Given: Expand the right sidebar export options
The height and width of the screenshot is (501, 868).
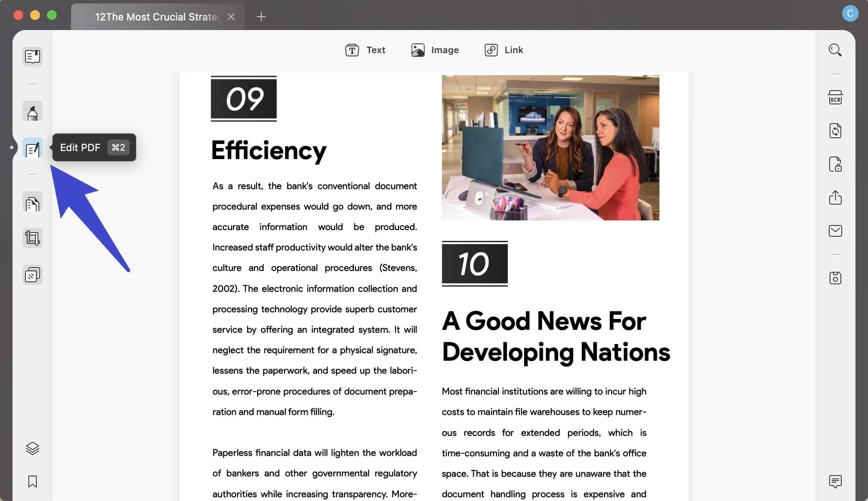Looking at the screenshot, I should click(835, 197).
